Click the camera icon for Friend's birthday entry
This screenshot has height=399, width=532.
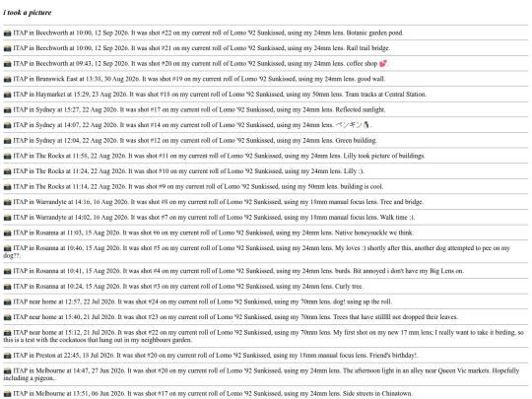click(x=7, y=356)
